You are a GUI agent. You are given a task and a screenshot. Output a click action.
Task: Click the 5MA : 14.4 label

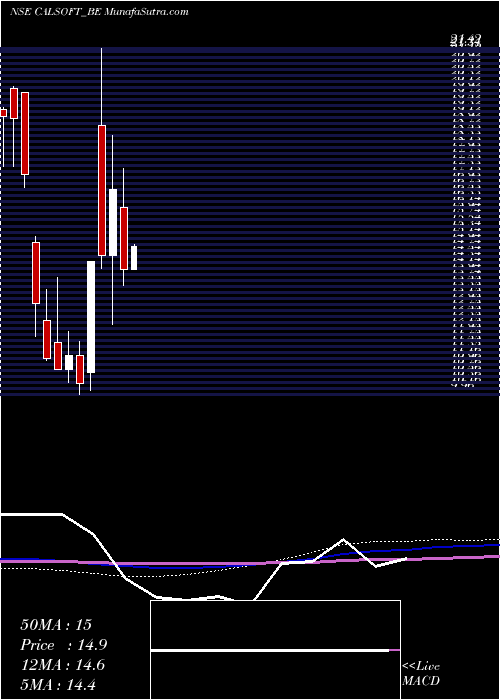click(x=58, y=684)
